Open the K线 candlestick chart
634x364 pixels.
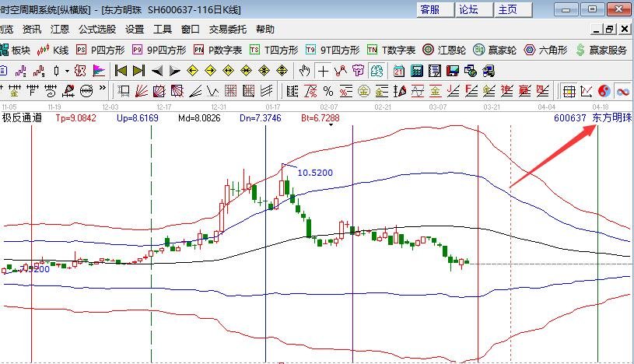click(x=53, y=50)
